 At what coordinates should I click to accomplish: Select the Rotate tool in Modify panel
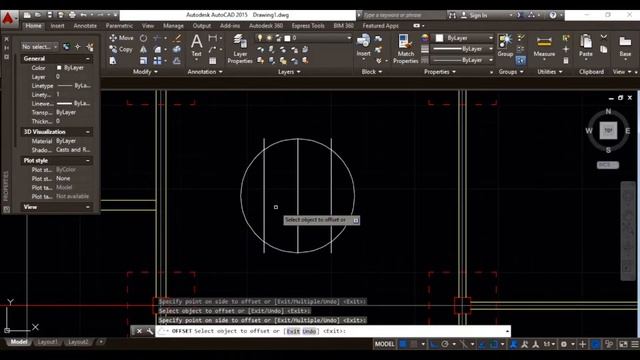(x=143, y=38)
